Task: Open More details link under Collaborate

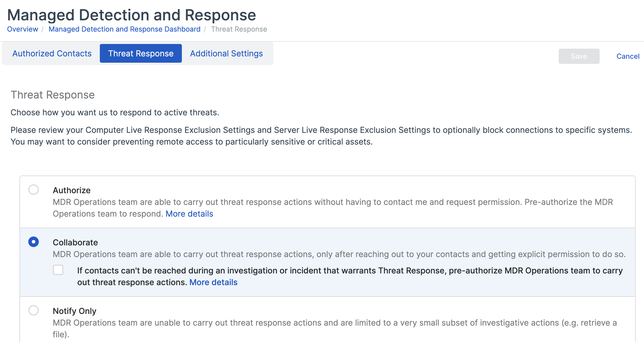Action: pos(213,282)
